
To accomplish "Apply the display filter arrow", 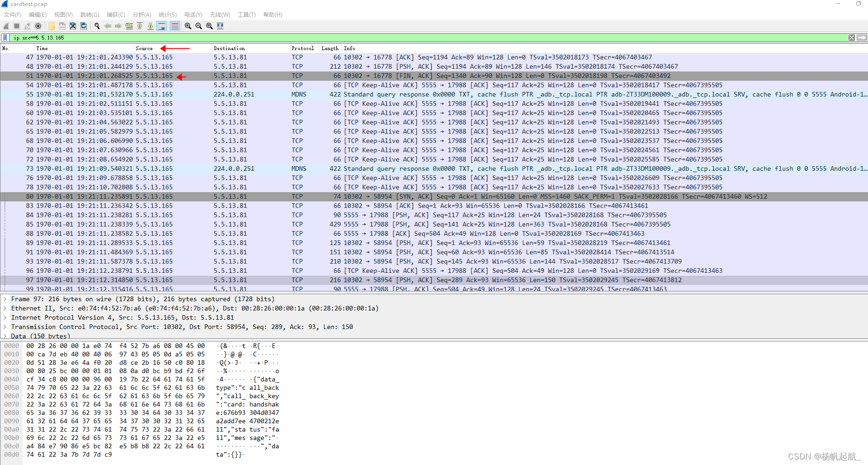I will point(861,38).
